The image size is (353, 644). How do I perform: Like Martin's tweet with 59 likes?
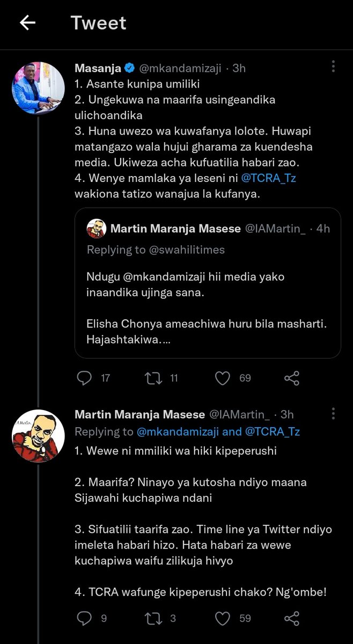tap(223, 618)
